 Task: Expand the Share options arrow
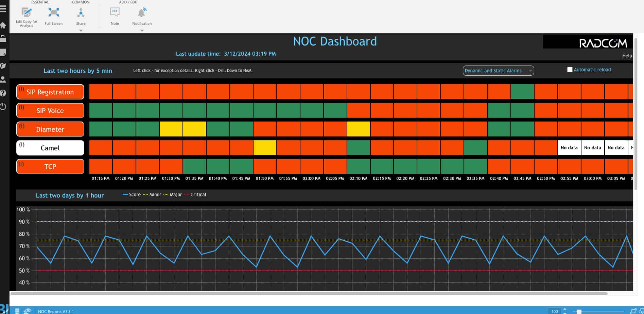pos(81,30)
